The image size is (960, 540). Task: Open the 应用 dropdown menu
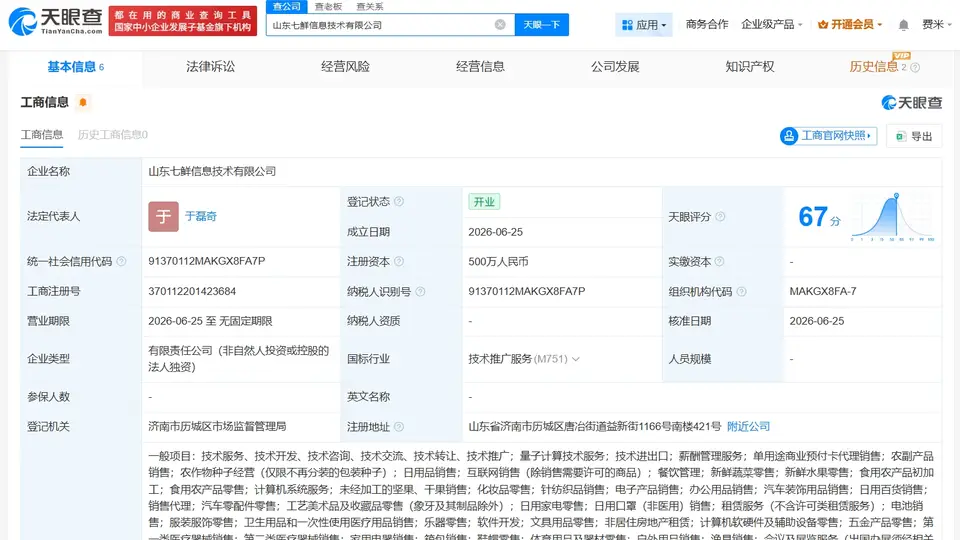click(643, 25)
